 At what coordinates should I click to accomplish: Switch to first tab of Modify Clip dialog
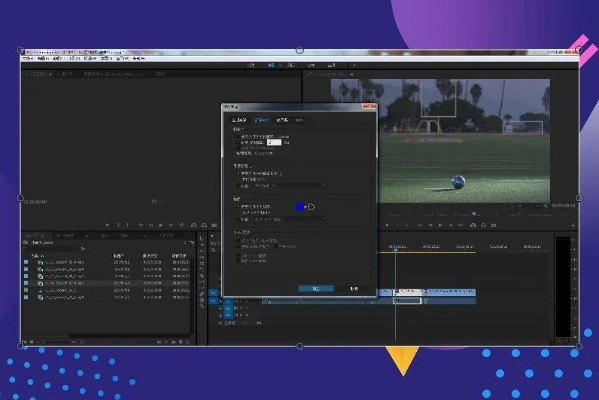tap(240, 120)
